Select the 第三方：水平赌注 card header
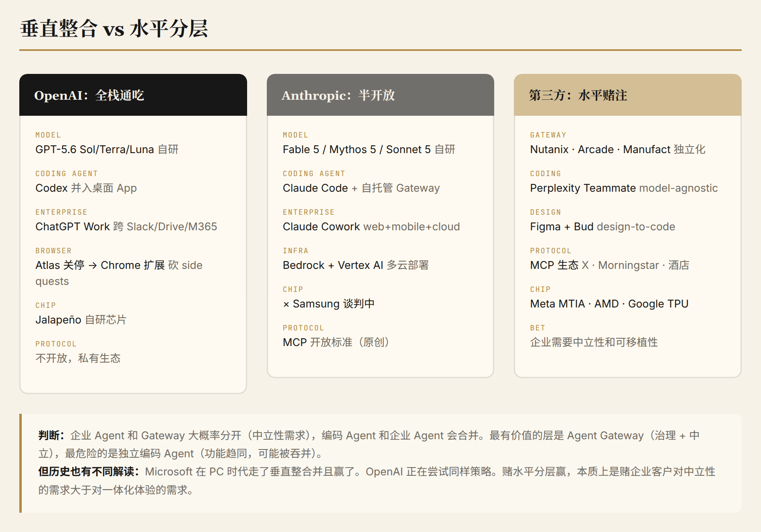Viewport: 761px width, 532px height. tap(628, 95)
